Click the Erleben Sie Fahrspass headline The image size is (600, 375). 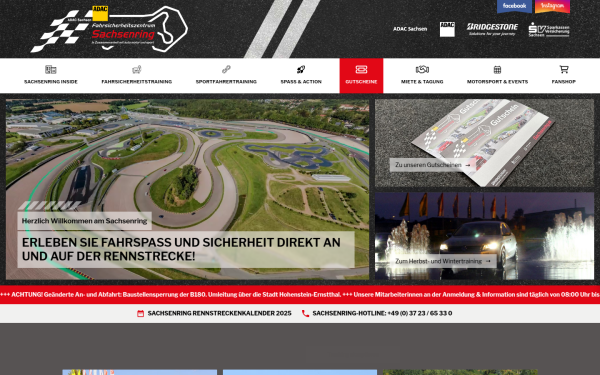tap(181, 249)
